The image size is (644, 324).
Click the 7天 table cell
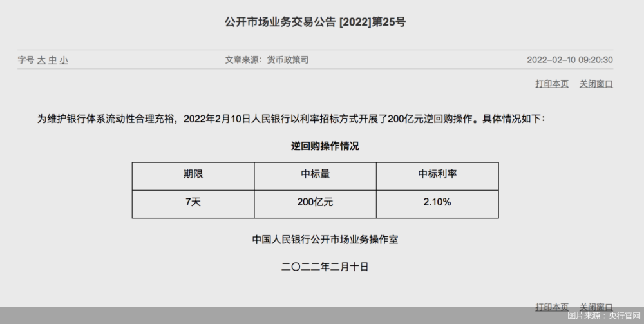pyautogui.click(x=193, y=204)
